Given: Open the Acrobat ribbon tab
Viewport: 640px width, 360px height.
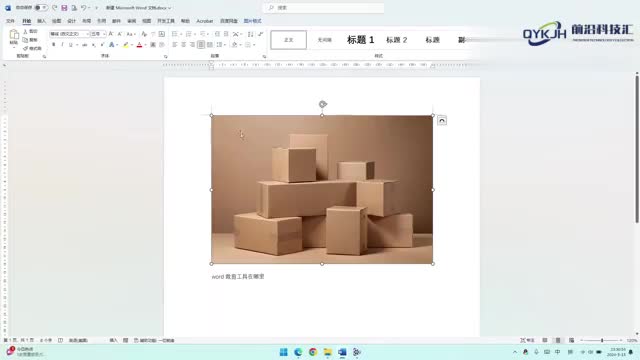Looking at the screenshot, I should [x=204, y=21].
